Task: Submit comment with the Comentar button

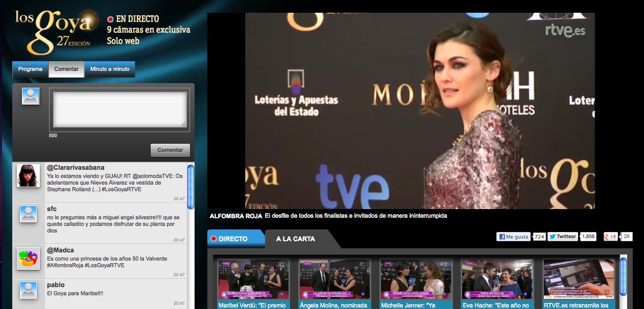Action: (170, 150)
